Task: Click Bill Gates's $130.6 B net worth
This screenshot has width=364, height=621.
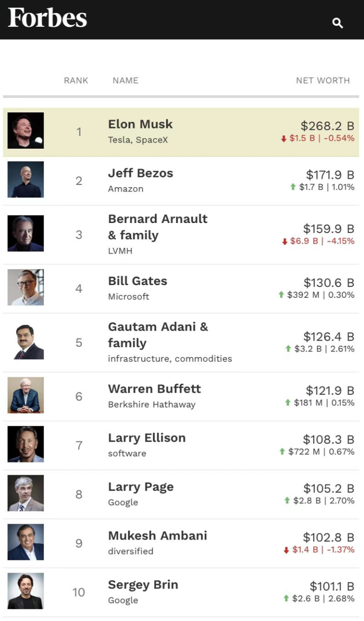Action: click(329, 283)
